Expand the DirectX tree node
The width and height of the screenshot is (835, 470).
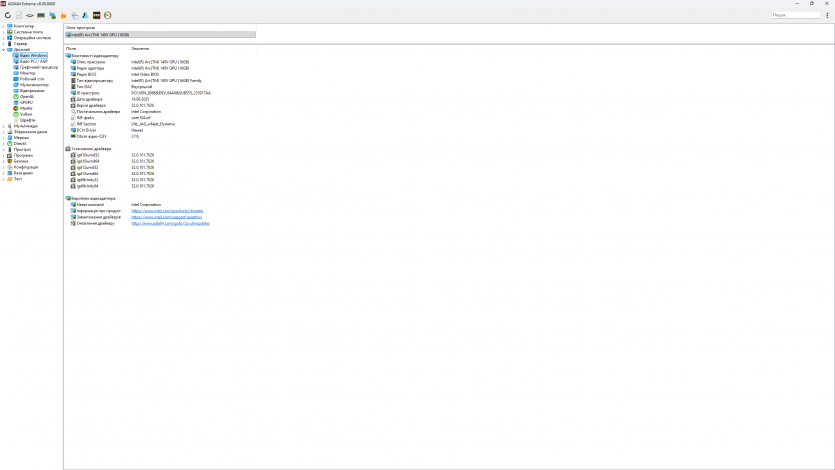pos(4,143)
